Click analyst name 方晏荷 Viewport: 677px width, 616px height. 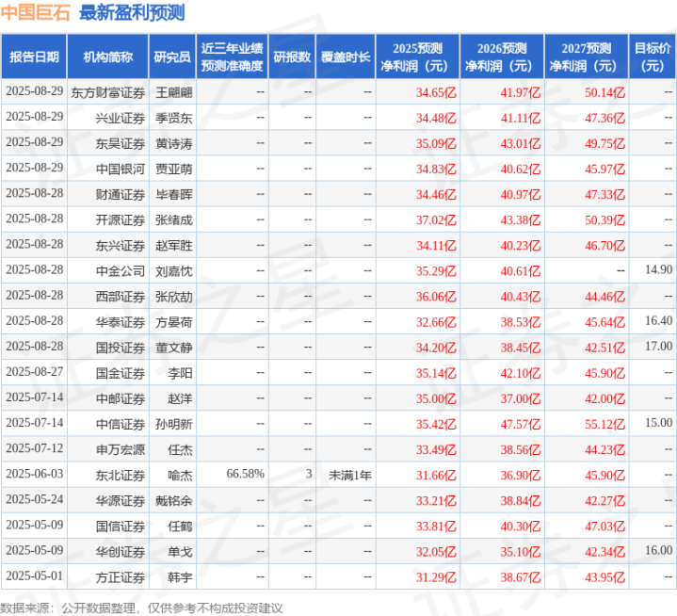coord(173,321)
